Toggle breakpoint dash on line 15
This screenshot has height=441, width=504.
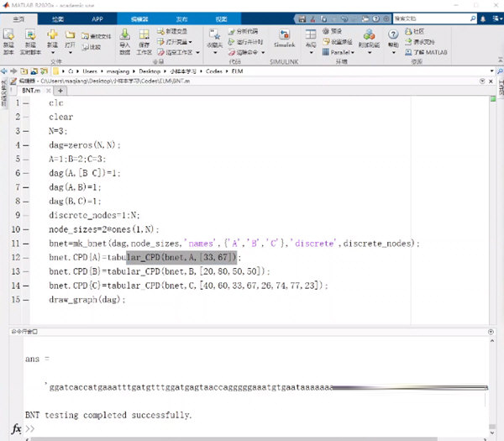pos(28,300)
